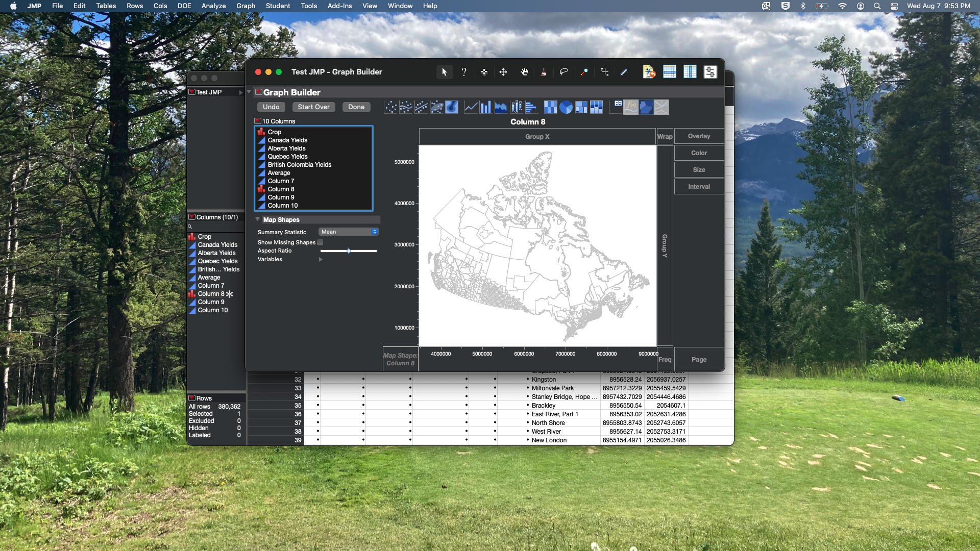Click the Start Over button

(x=313, y=107)
